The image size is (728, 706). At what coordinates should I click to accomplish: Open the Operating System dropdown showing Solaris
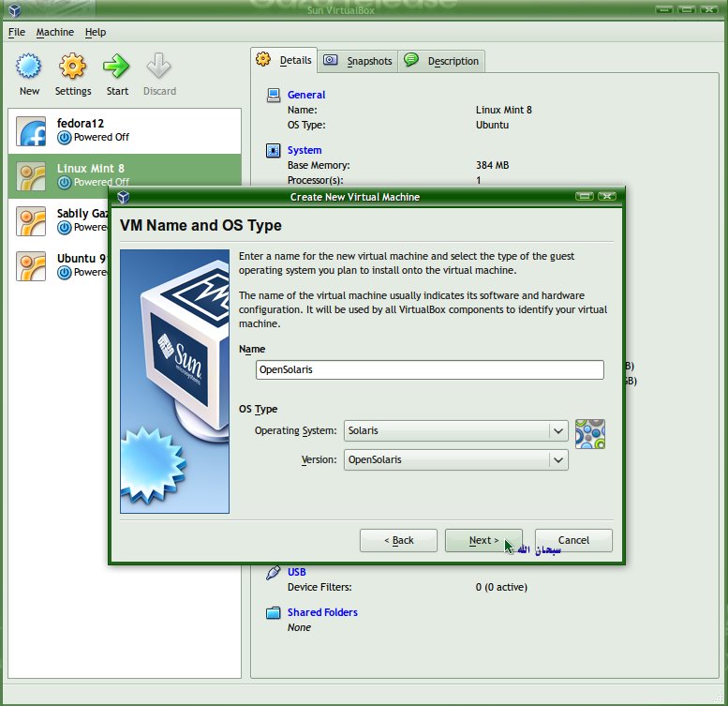(x=456, y=430)
